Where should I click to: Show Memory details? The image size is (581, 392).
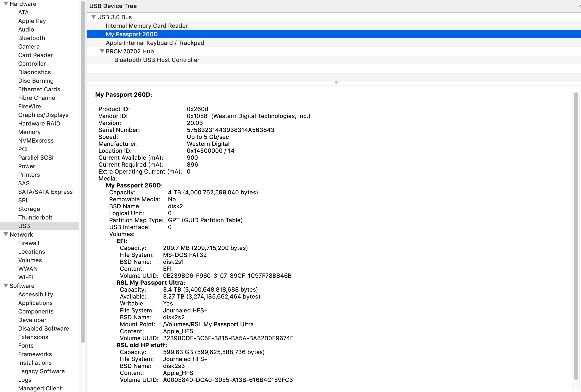(29, 132)
